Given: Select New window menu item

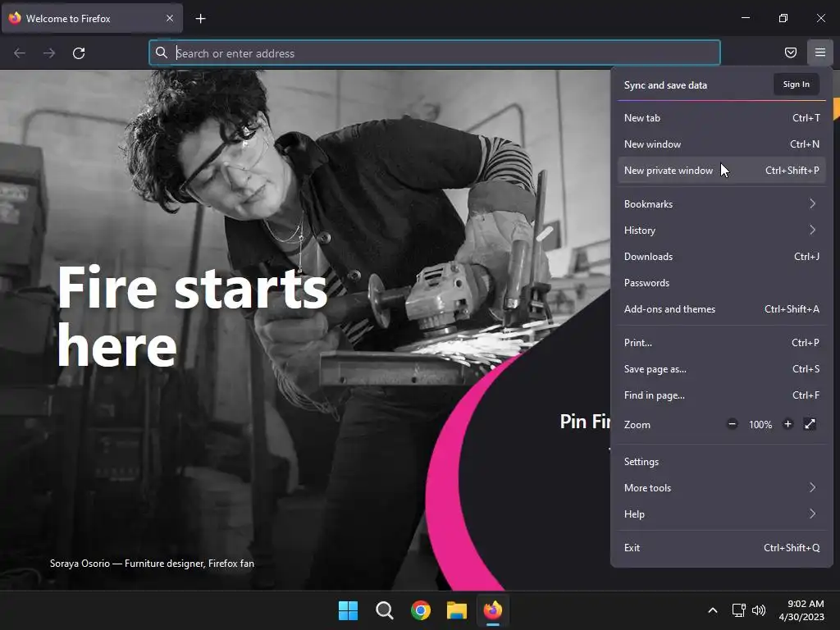Looking at the screenshot, I should tap(722, 144).
